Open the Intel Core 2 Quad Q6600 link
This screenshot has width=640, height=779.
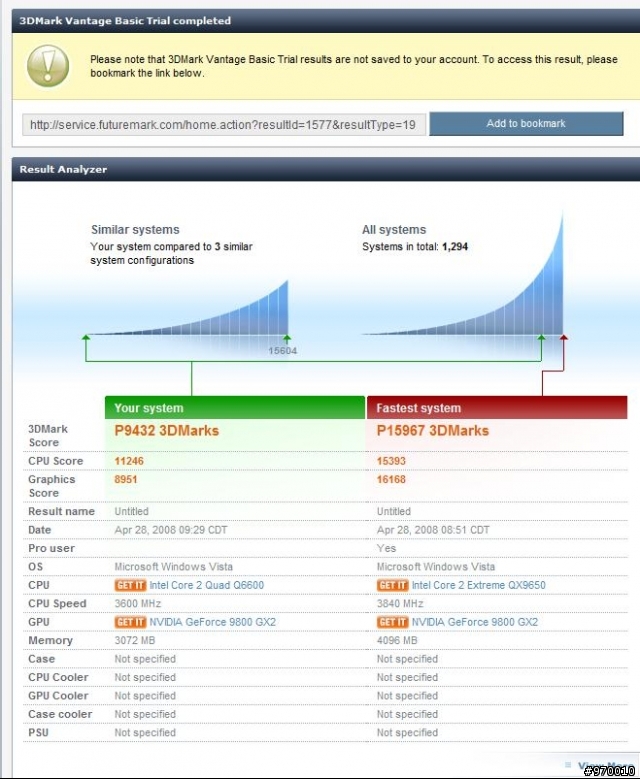(x=207, y=585)
